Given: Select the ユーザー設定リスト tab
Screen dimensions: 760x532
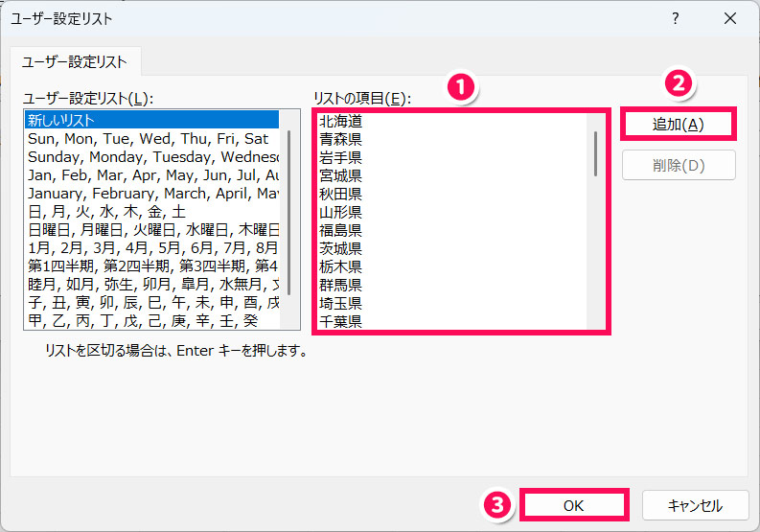Looking at the screenshot, I should pos(75,62).
